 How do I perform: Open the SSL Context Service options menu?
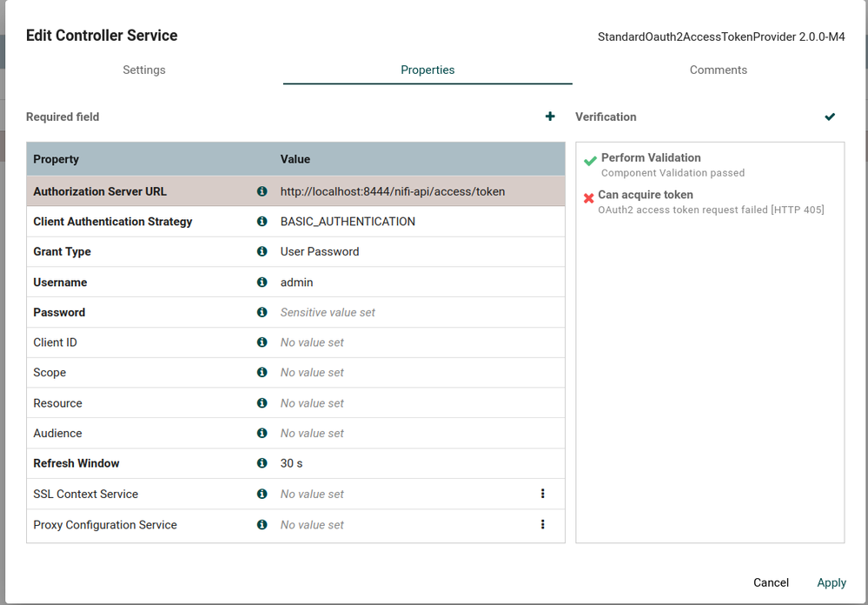(x=543, y=494)
